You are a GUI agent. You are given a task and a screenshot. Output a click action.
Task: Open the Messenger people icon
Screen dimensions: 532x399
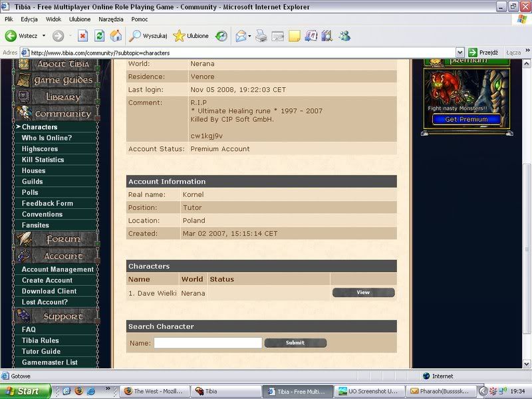pyautogui.click(x=344, y=36)
